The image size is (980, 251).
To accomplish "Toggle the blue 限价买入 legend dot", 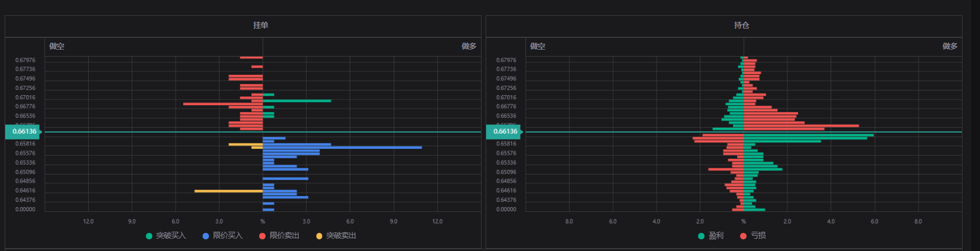I will [x=205, y=236].
